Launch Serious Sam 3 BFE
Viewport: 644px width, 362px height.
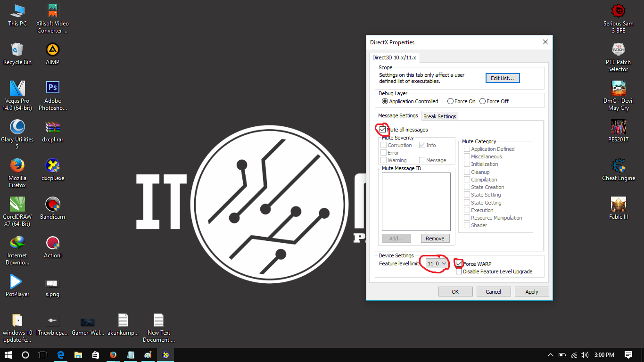[618, 10]
